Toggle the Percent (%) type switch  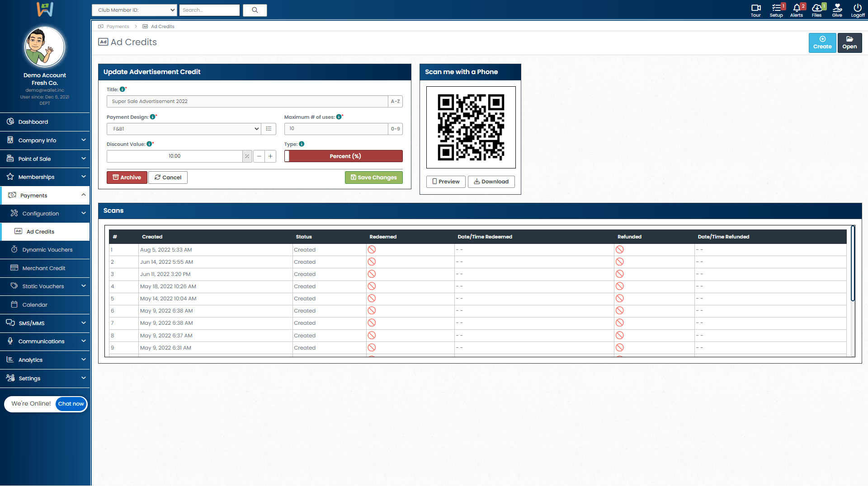click(344, 156)
